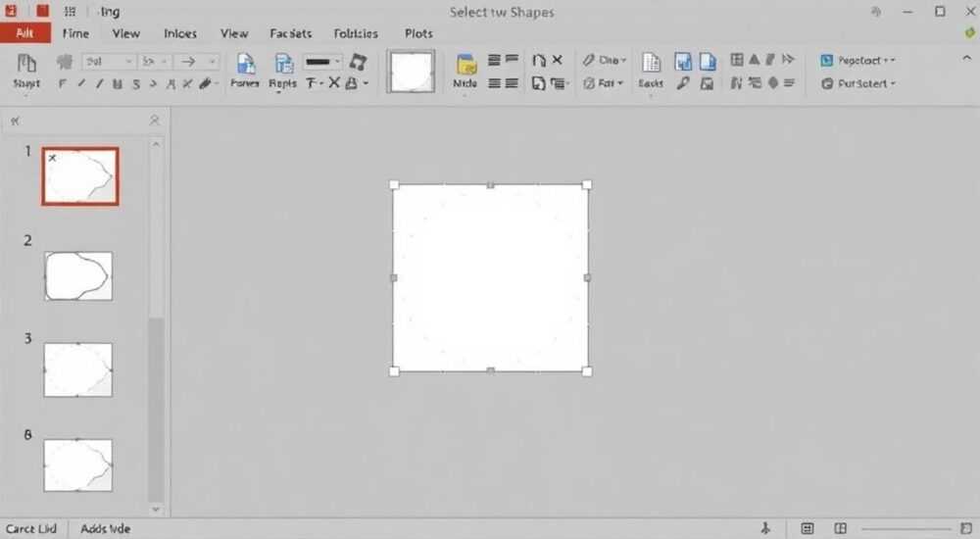
Task: Click the person icon atop the slide panel
Action: pos(155,121)
